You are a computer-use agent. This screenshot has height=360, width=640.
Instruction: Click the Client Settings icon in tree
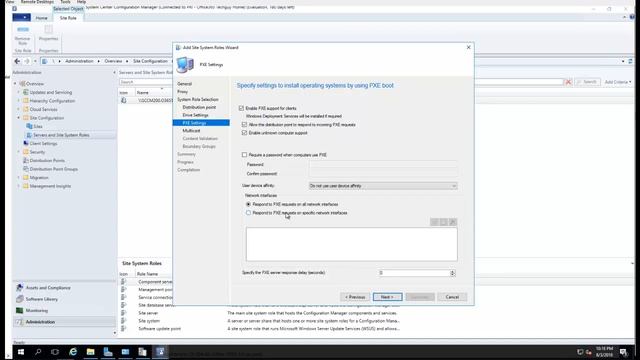pyautogui.click(x=26, y=143)
